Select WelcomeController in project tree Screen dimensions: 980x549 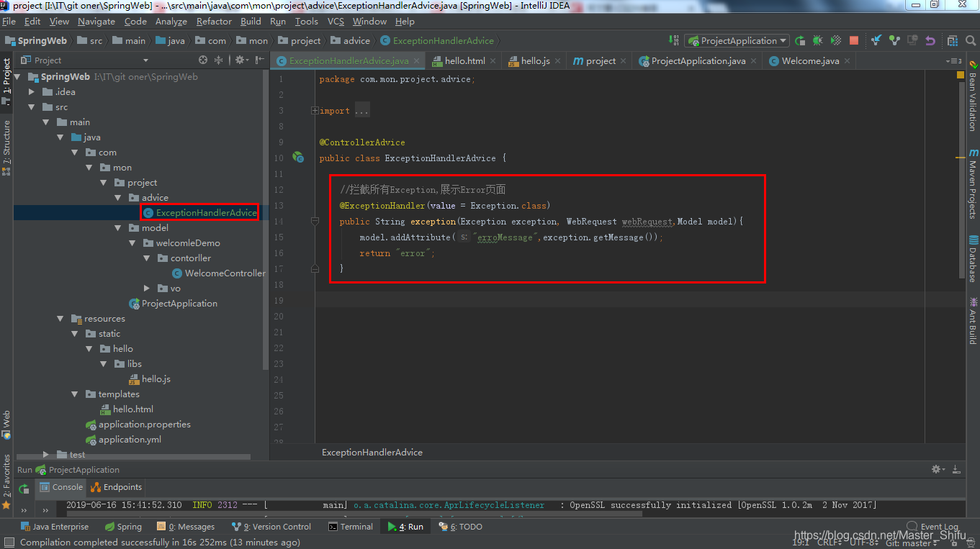click(219, 273)
